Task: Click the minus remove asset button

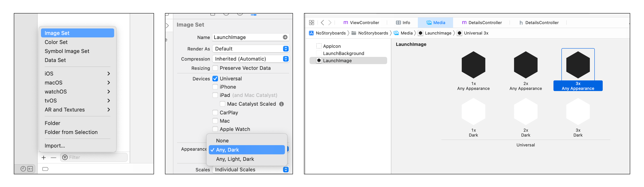Action: 53,157
